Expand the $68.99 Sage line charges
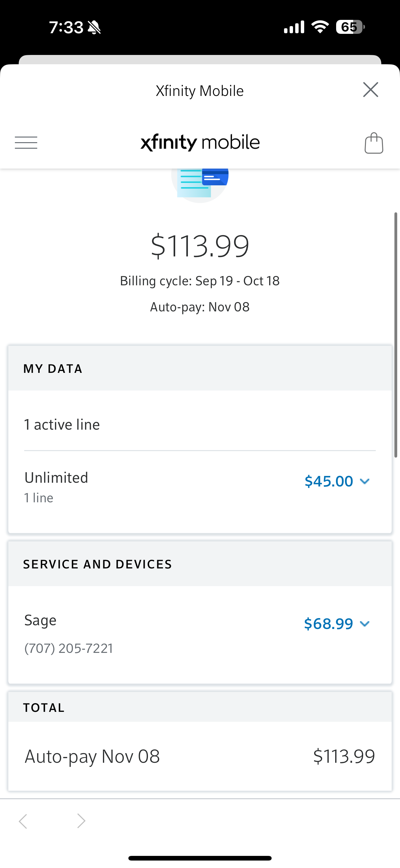400x868 pixels. pos(329,624)
